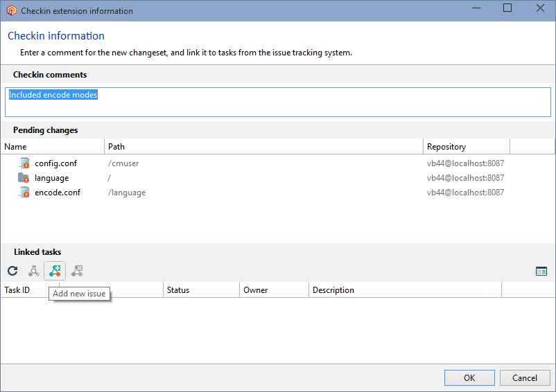Click the selected 'Included encode modes' text
556x392 pixels.
53,95
